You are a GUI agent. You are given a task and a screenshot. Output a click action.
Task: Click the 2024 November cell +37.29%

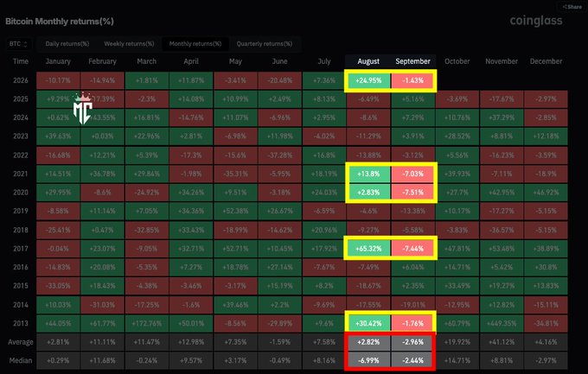pyautogui.click(x=502, y=117)
